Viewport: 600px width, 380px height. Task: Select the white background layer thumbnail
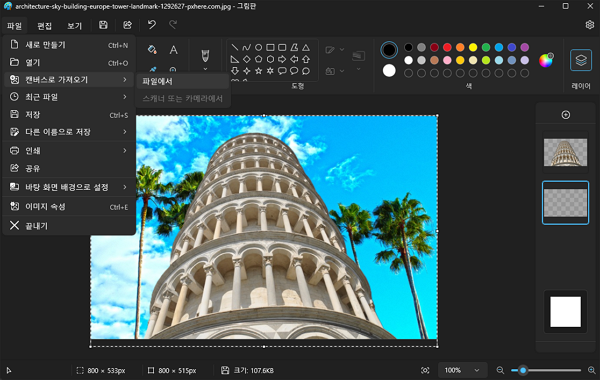pyautogui.click(x=565, y=312)
